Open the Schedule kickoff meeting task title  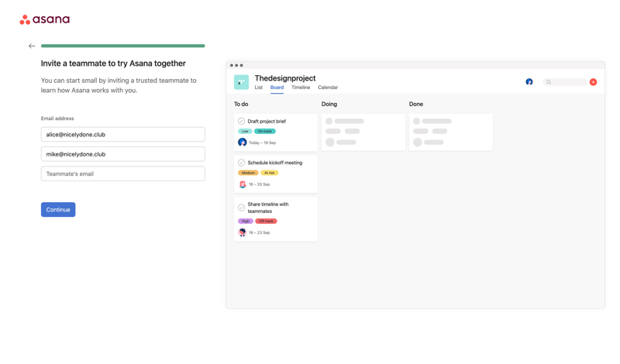[275, 163]
